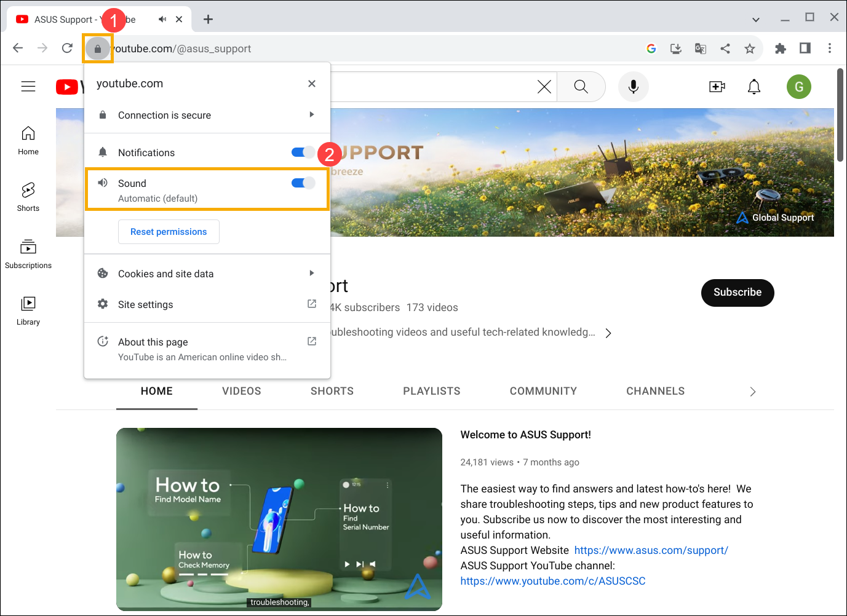Click the install app icon

click(676, 49)
